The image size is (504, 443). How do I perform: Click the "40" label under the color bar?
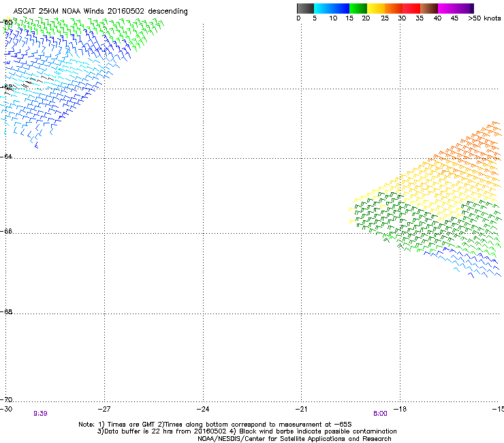[x=437, y=18]
